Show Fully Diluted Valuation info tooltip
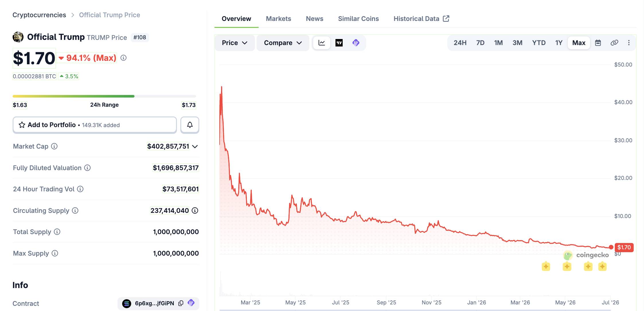 pyautogui.click(x=87, y=168)
